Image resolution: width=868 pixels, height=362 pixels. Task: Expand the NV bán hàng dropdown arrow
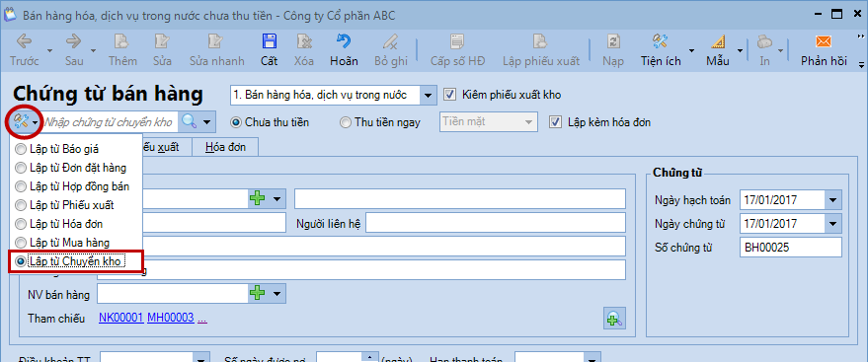coord(276,293)
